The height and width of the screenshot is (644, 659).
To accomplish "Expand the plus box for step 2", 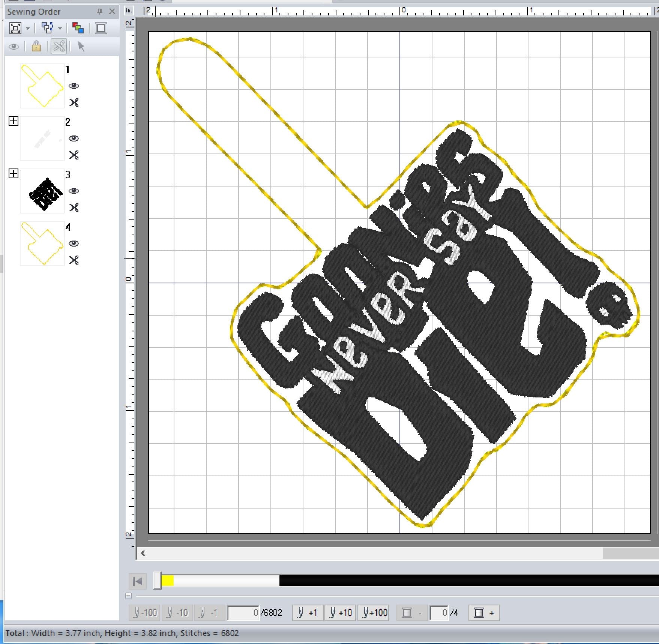I will coord(14,121).
